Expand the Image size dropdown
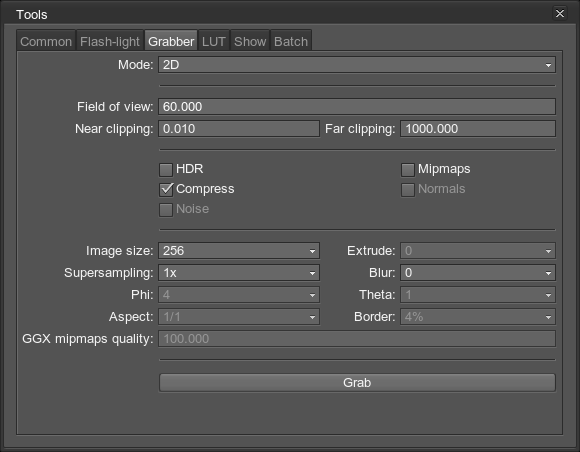The image size is (580, 452). (239, 251)
